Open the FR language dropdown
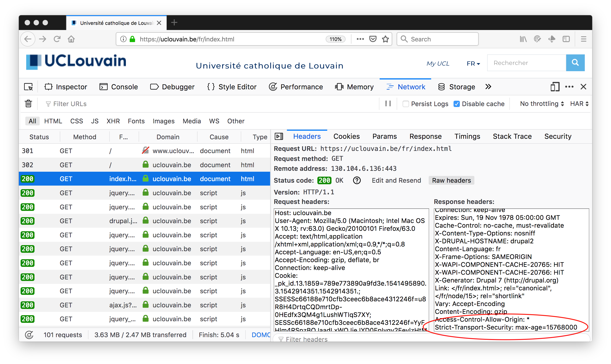Image resolution: width=611 pixels, height=364 pixels. [x=473, y=64]
